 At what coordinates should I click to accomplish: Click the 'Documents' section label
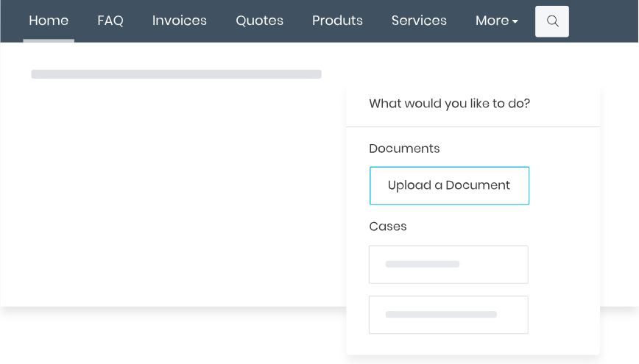[404, 149]
